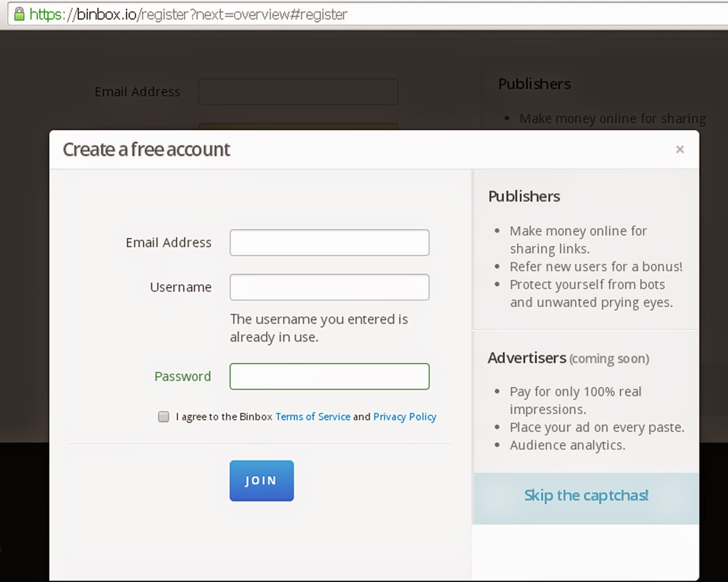This screenshot has width=728, height=582.
Task: Click 'Pay for only 100% real impressions.' text
Action: (575, 400)
